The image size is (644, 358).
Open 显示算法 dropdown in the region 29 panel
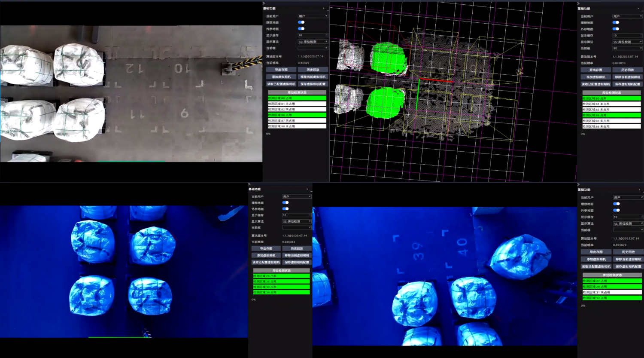coord(296,221)
